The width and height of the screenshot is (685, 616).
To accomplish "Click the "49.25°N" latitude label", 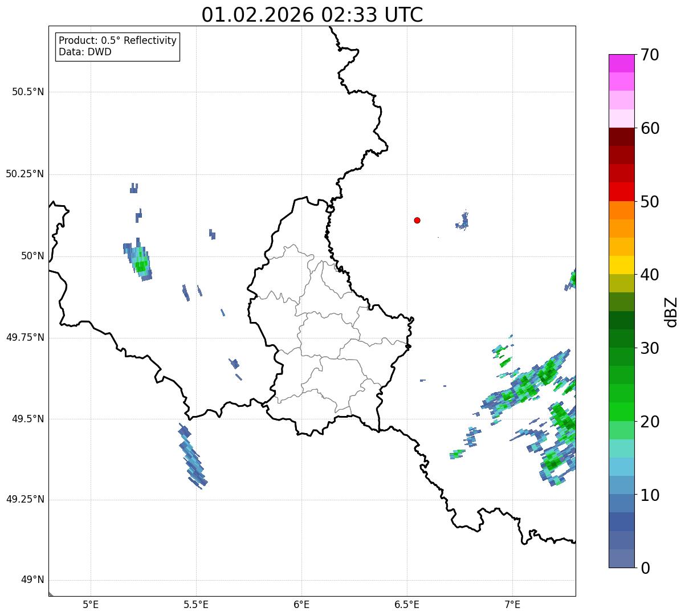I will click(x=25, y=499).
